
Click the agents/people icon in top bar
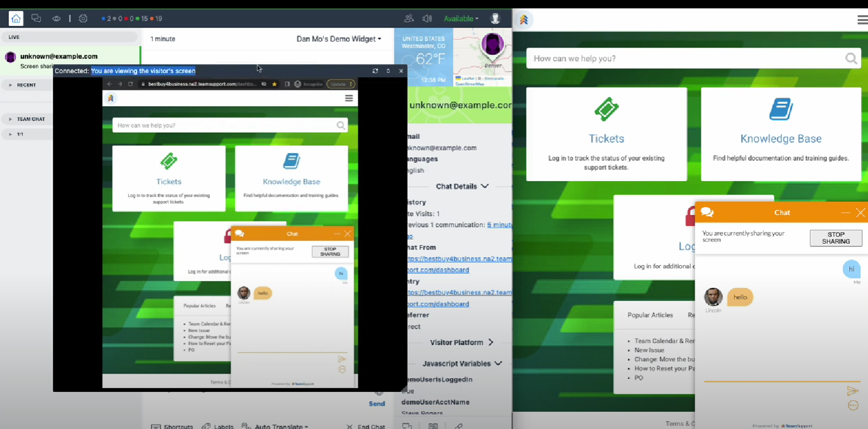point(409,18)
